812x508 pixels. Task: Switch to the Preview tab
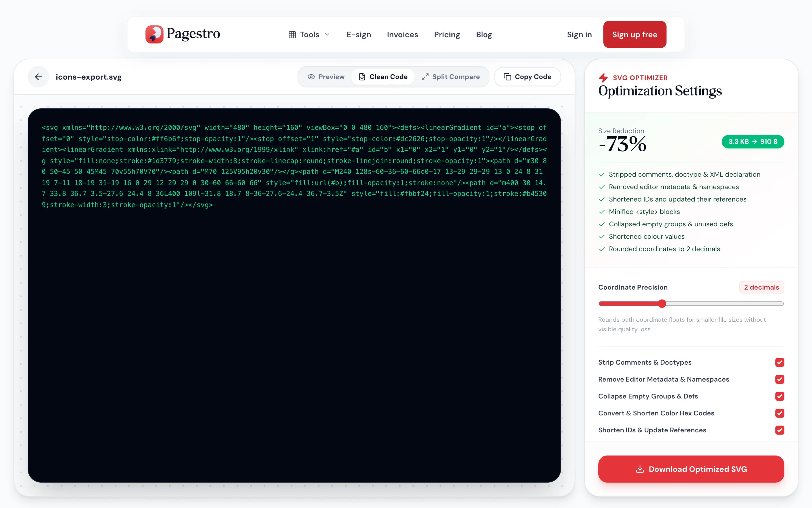click(326, 77)
